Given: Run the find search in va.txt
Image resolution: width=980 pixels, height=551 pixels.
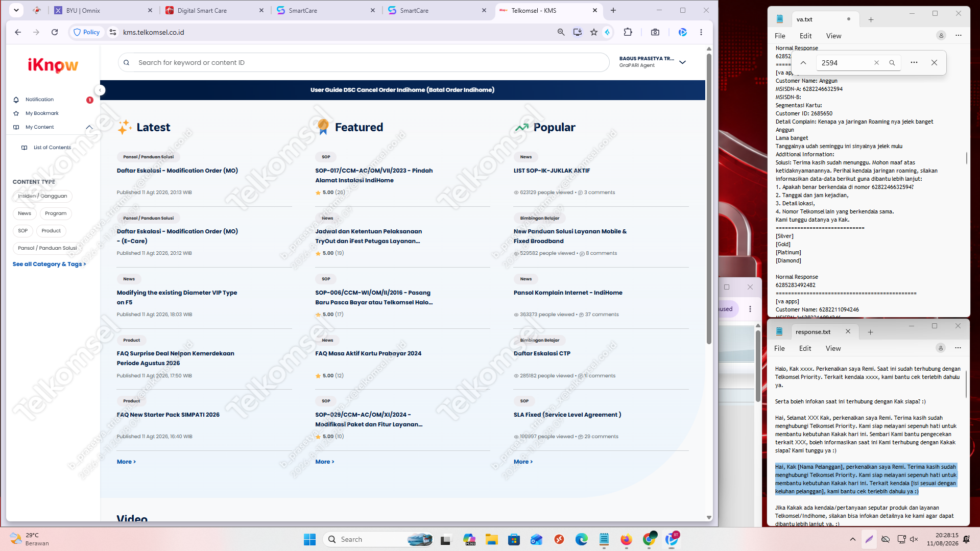Looking at the screenshot, I should (x=892, y=63).
